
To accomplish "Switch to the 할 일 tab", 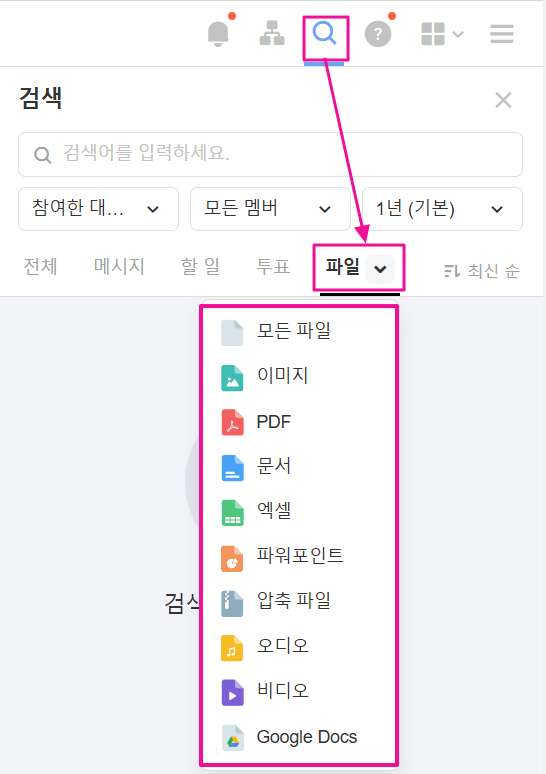I will (x=200, y=267).
